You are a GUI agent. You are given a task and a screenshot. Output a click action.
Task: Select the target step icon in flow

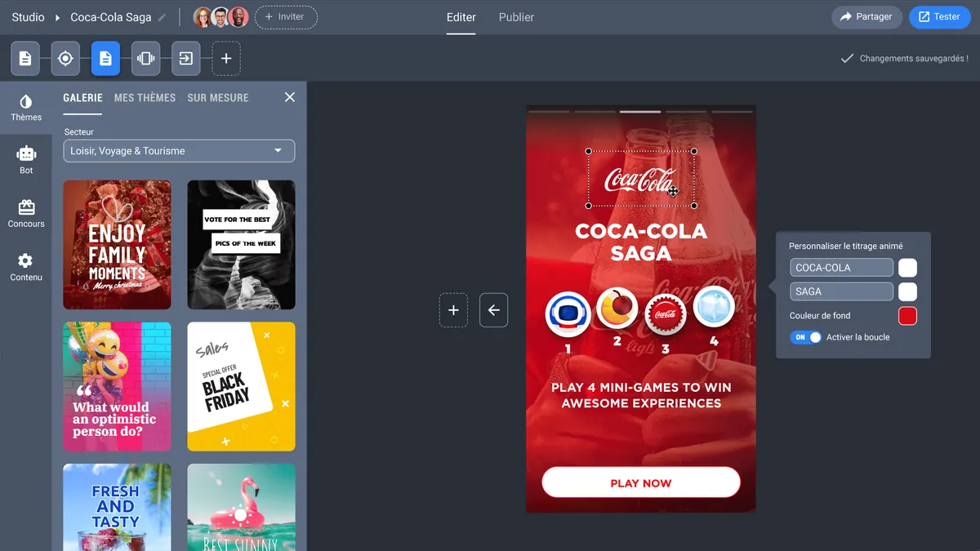tap(65, 58)
